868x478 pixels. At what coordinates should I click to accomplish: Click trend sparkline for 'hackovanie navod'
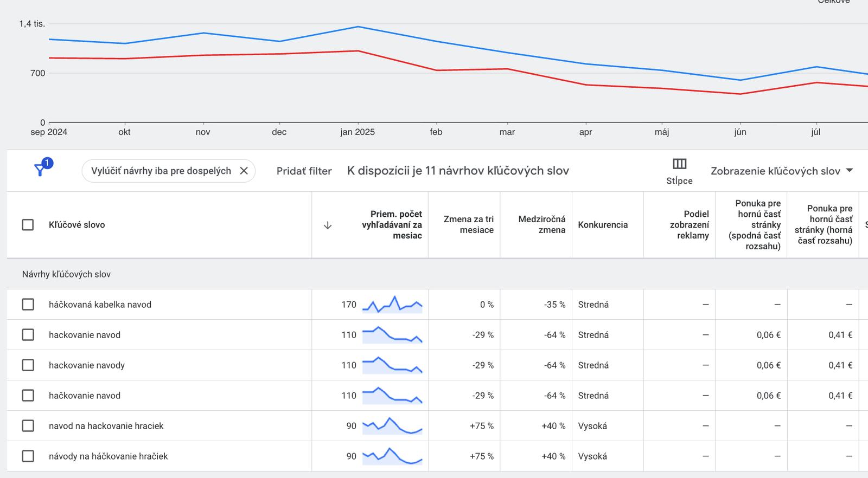(x=392, y=335)
